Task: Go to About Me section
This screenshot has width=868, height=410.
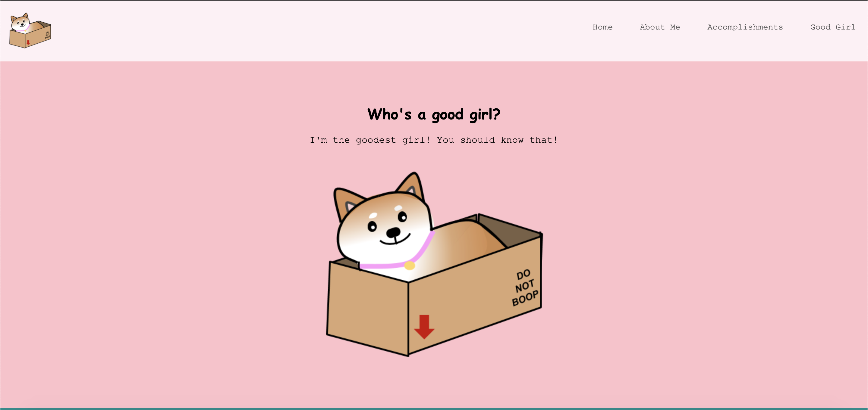Action: pos(659,27)
